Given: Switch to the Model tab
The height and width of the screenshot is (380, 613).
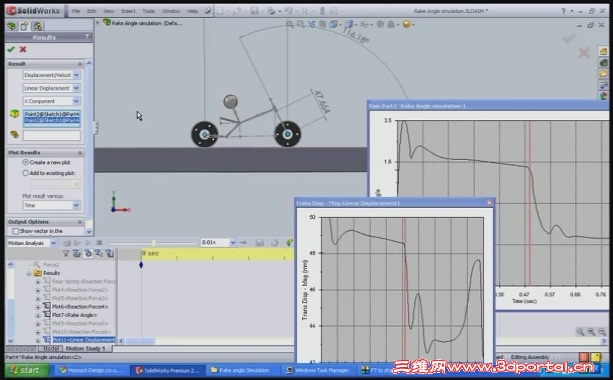Looking at the screenshot, I should (x=50, y=348).
